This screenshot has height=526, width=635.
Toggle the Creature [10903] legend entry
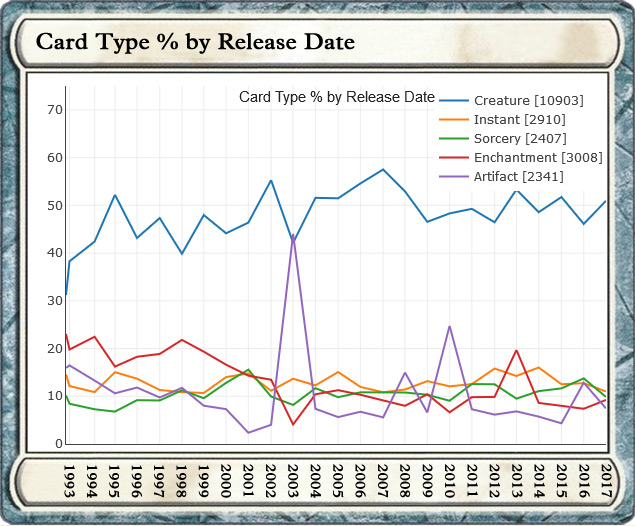coord(528,101)
